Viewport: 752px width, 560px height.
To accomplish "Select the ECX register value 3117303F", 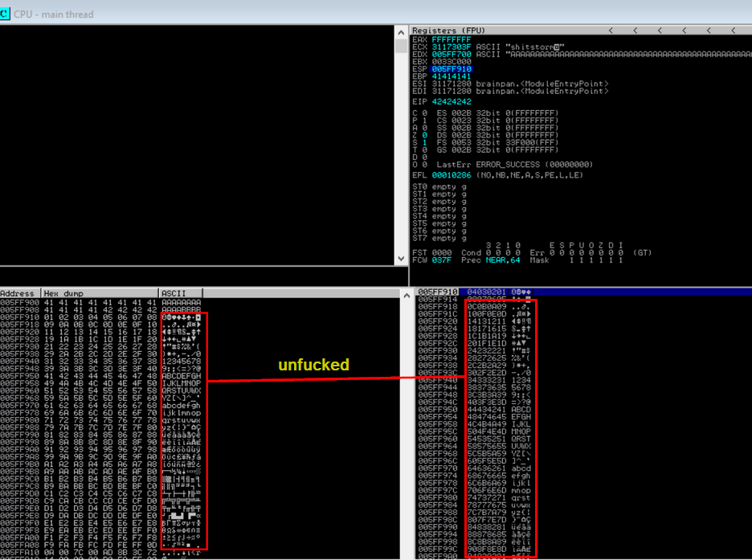I will point(452,47).
